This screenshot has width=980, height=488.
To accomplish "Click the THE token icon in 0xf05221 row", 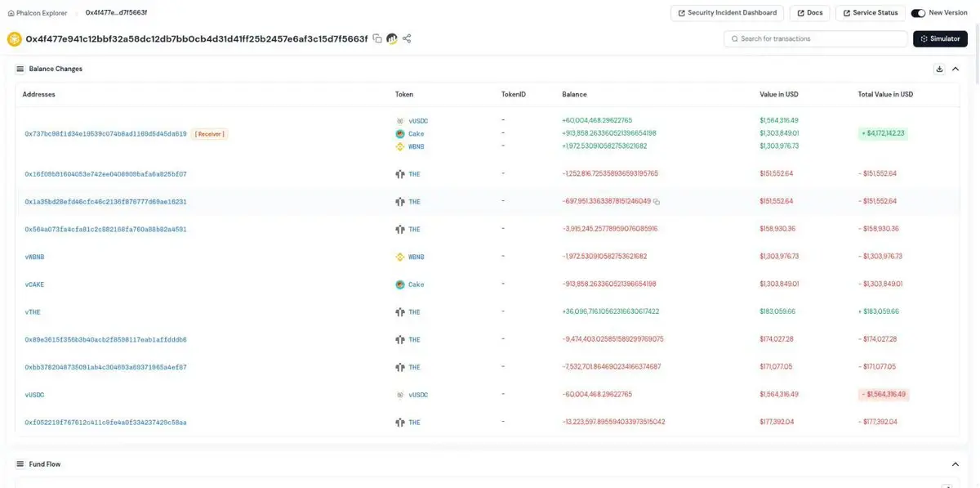I will (400, 423).
